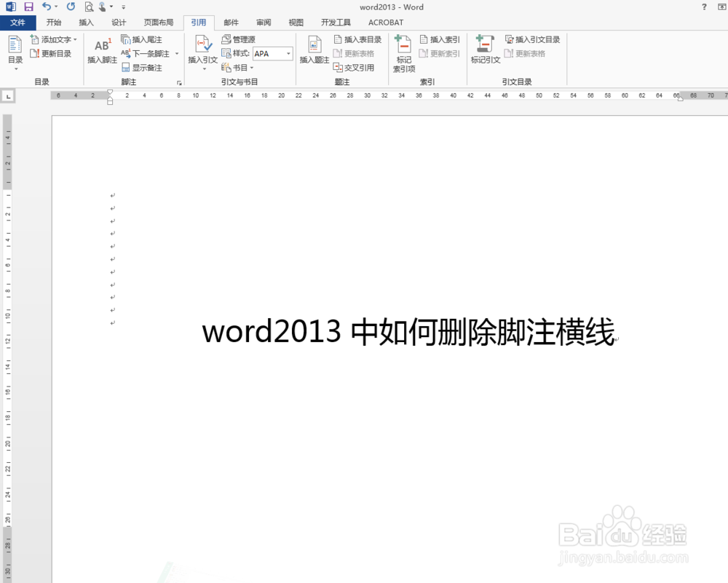This screenshot has height=583, width=728.
Task: Open the File (文件) tab
Action: point(17,23)
